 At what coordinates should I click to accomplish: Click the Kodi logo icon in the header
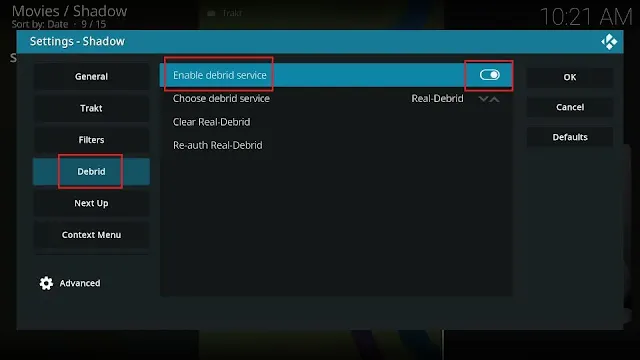[609, 42]
